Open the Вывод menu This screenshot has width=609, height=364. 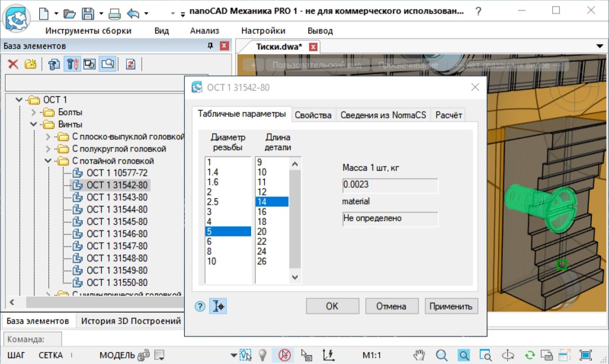coord(320,30)
